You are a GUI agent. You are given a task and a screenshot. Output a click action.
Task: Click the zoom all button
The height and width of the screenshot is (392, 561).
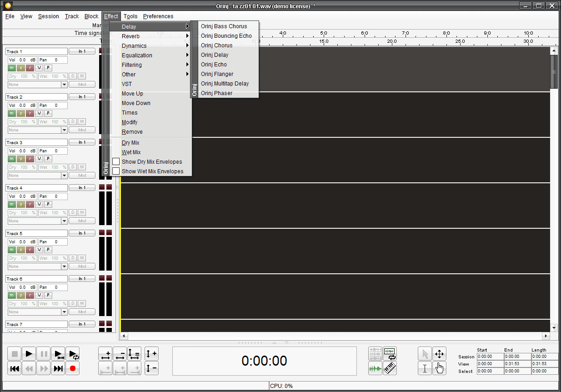click(135, 354)
